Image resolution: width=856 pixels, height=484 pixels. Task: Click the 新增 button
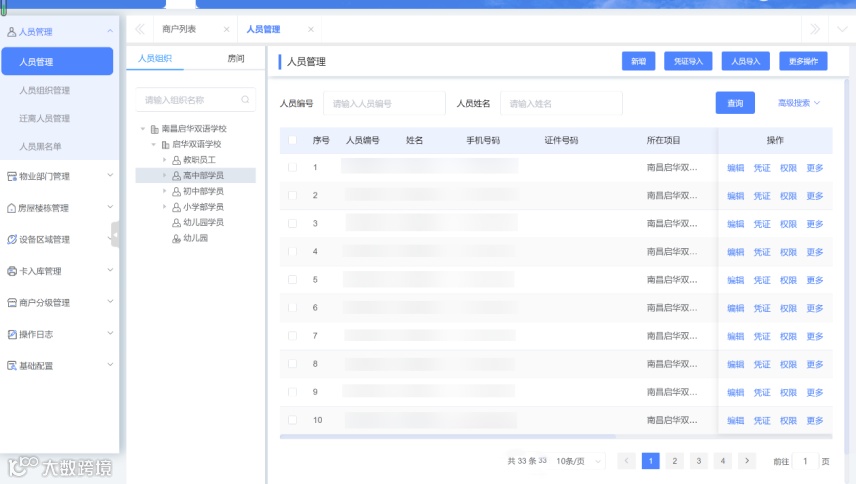click(639, 61)
